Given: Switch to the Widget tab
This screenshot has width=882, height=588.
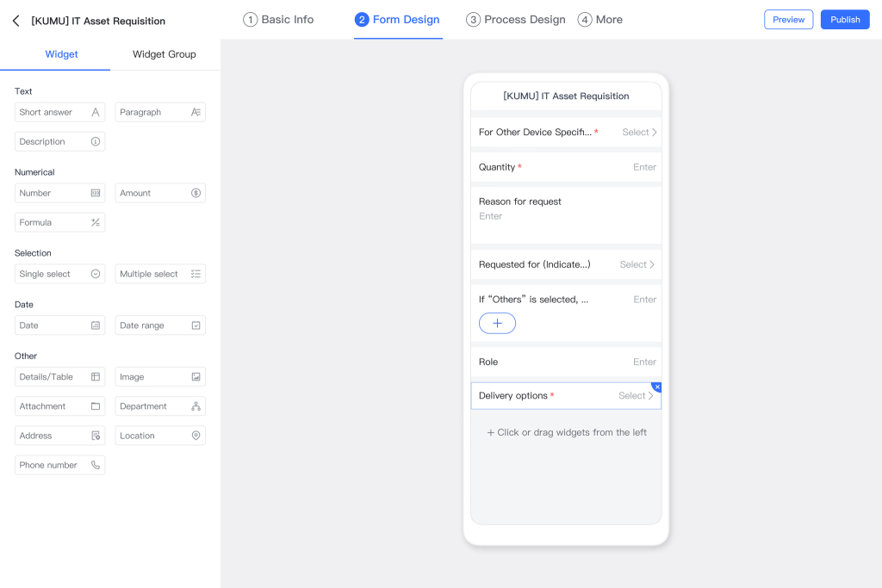Looking at the screenshot, I should click(61, 54).
